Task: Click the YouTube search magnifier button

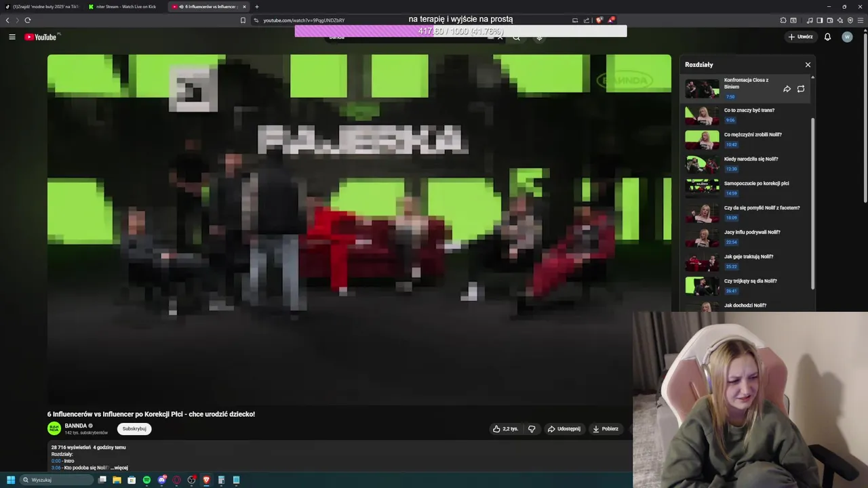Action: pyautogui.click(x=516, y=37)
